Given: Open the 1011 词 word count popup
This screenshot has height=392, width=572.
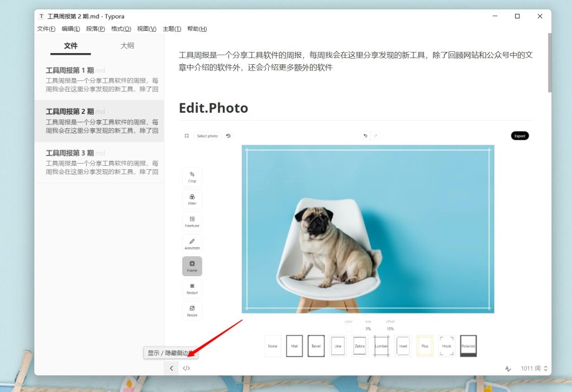Looking at the screenshot, I should (534, 369).
